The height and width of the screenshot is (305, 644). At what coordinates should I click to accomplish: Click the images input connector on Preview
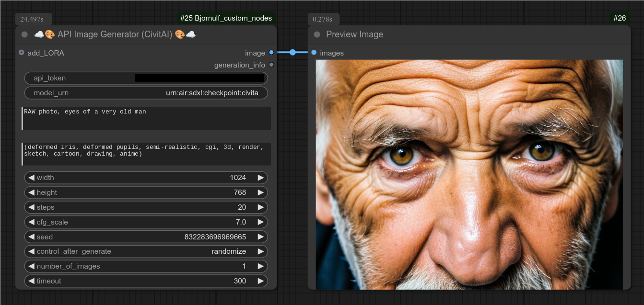pyautogui.click(x=314, y=53)
